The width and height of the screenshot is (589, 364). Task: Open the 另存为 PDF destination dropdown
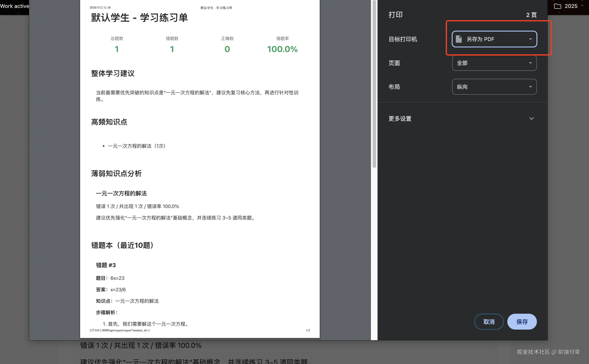pyautogui.click(x=494, y=39)
